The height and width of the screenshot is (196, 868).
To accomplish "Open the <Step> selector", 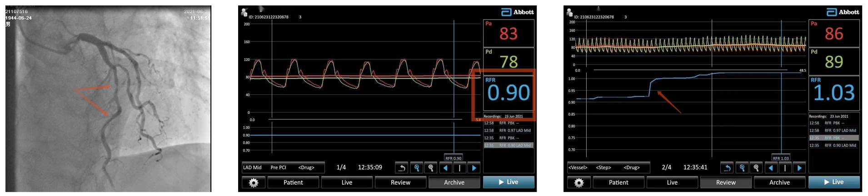I will point(603,167).
